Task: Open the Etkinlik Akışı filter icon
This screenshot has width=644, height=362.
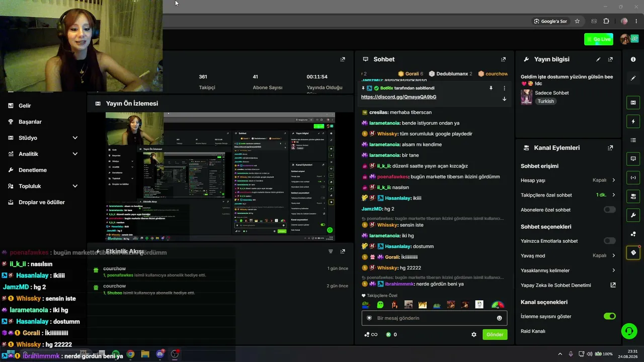Action: (x=331, y=251)
